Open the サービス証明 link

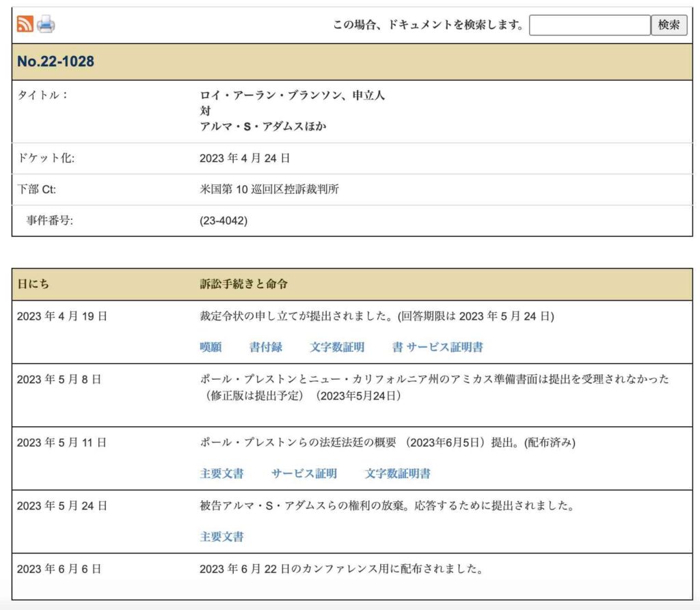pyautogui.click(x=304, y=473)
